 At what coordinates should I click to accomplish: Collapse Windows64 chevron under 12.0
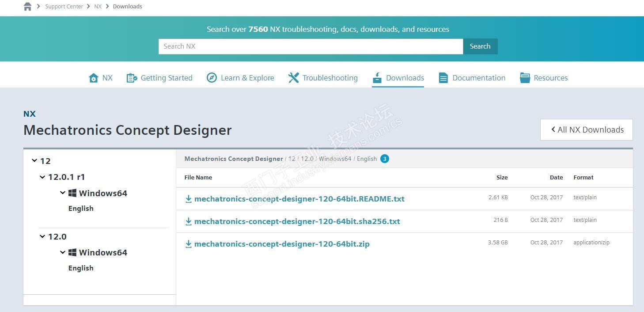click(x=63, y=252)
